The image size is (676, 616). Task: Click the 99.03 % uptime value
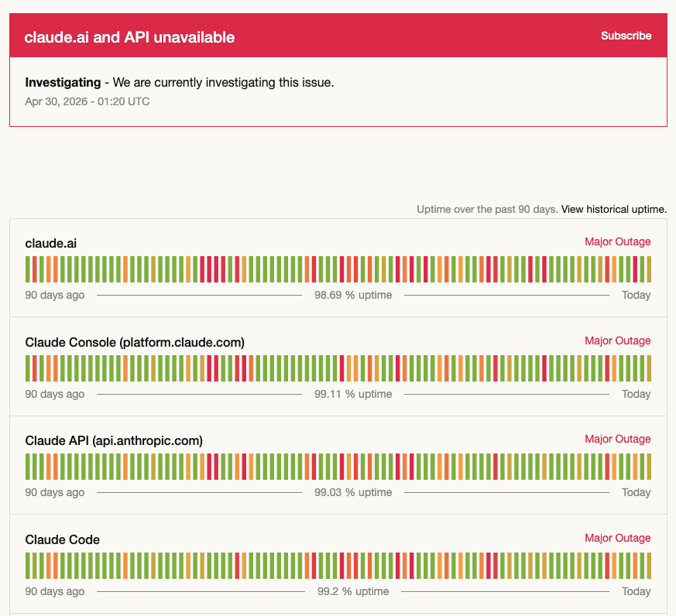353,492
